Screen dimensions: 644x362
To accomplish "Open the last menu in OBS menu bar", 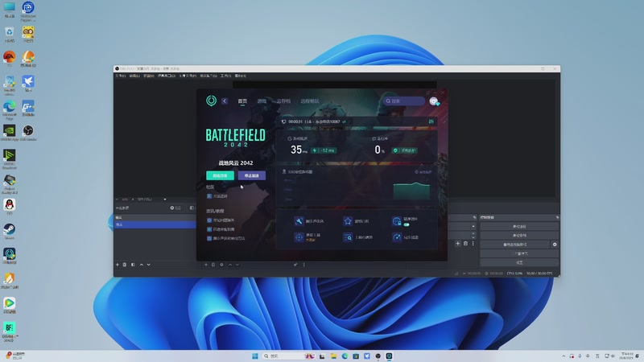I will [241, 76].
